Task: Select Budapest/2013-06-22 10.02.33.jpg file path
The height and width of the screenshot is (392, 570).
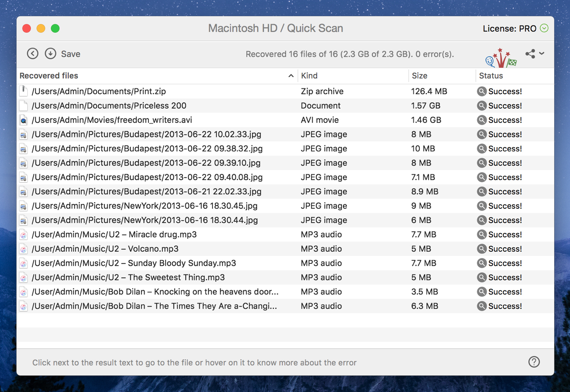Action: point(147,134)
